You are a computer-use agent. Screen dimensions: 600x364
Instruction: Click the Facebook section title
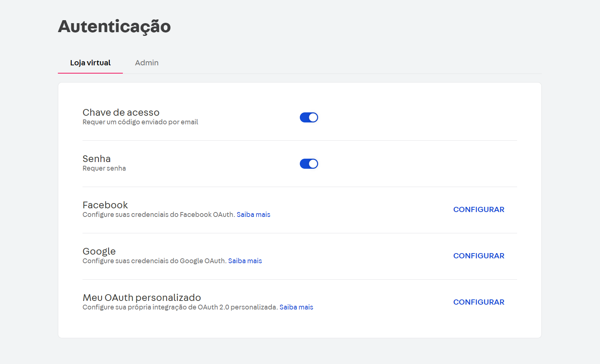105,205
